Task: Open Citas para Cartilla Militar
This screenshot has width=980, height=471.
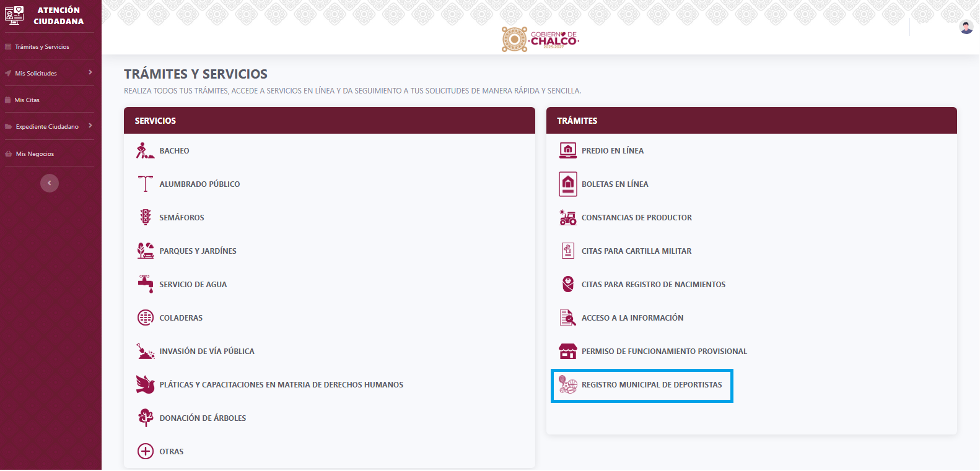Action: click(636, 251)
